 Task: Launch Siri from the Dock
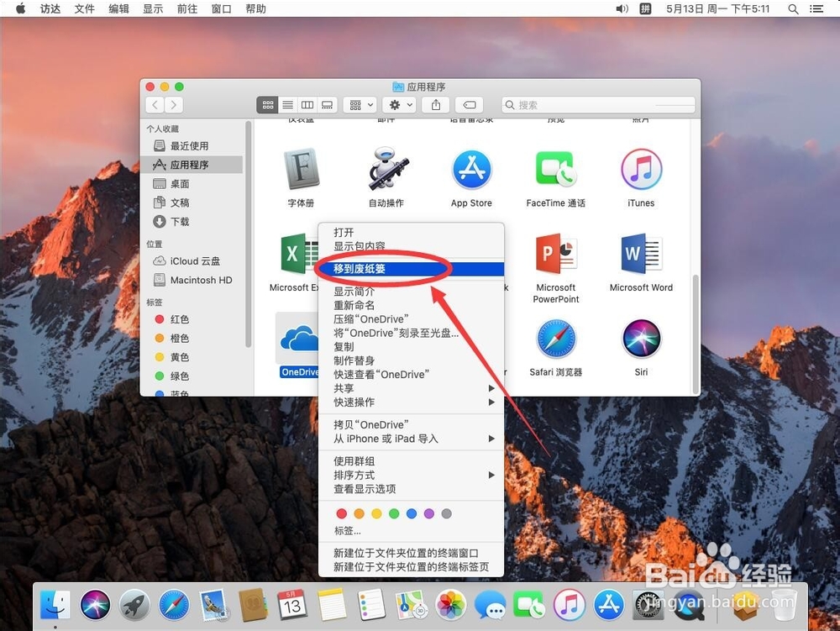click(x=95, y=605)
